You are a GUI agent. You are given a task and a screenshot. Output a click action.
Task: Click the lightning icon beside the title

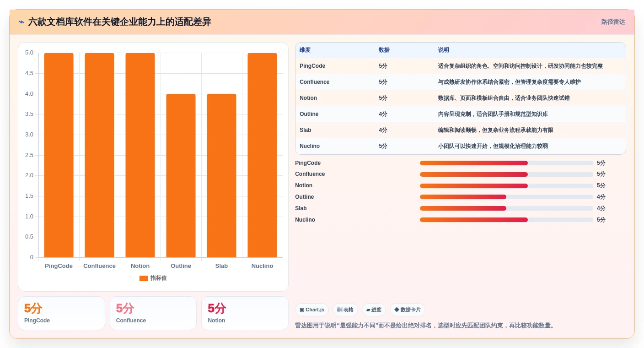[21, 22]
